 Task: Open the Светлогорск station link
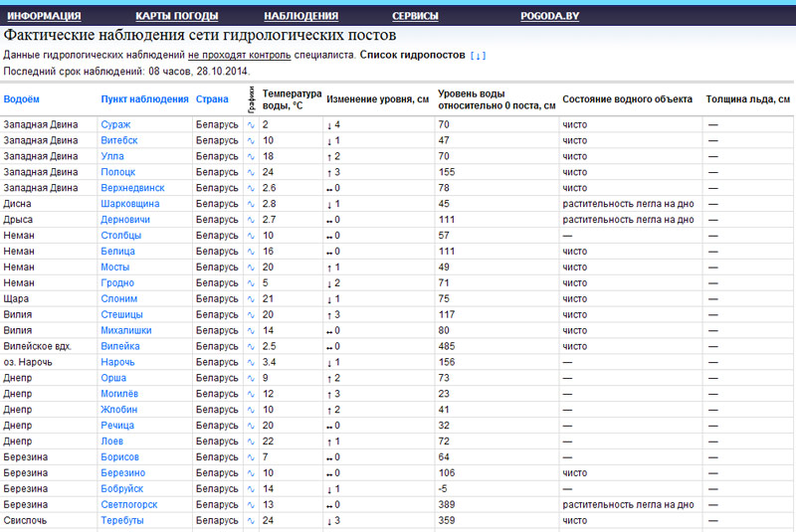click(129, 505)
